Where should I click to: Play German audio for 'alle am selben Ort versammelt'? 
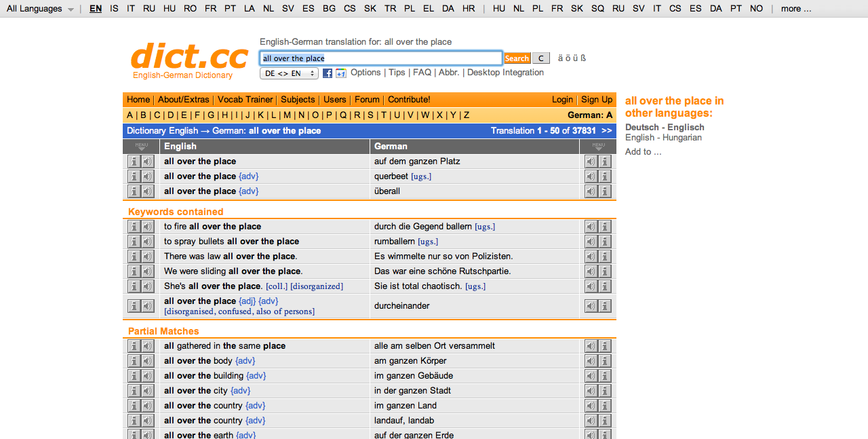(x=591, y=346)
